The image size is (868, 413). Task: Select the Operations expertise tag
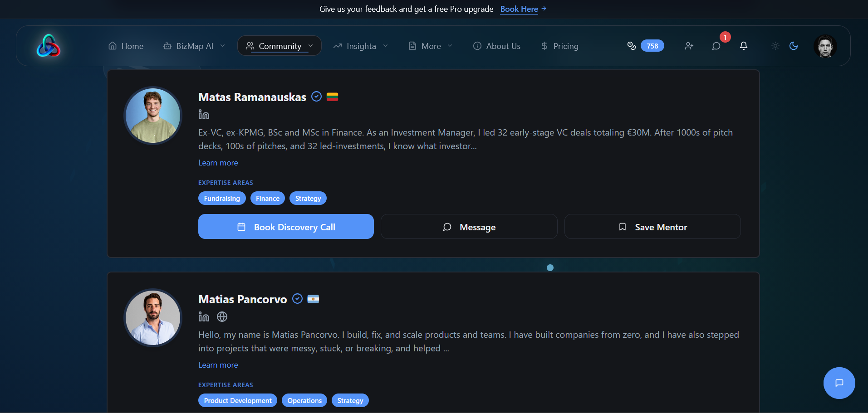coord(304,400)
